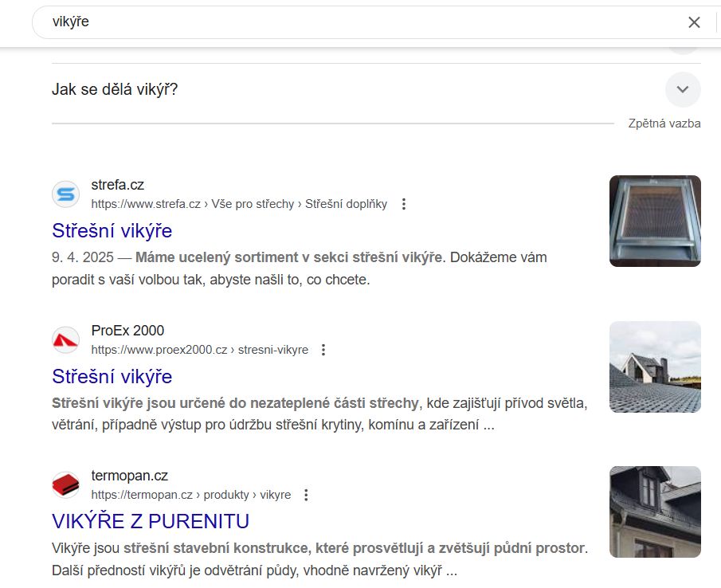Click the strefa.cz breadcrumb URL
Viewport: 721px width, 588px height.
[239, 204]
